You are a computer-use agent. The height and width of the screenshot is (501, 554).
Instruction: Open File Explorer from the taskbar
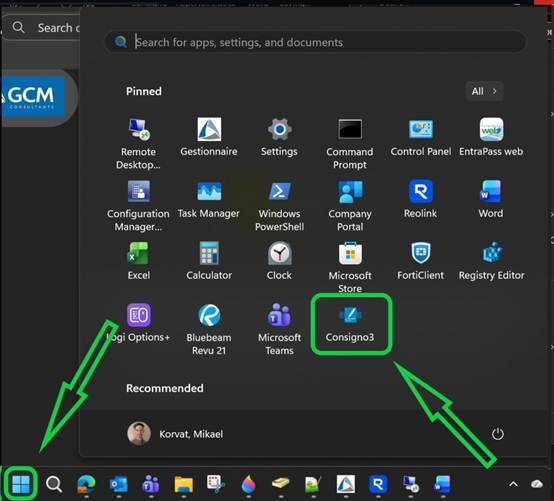pyautogui.click(x=184, y=484)
